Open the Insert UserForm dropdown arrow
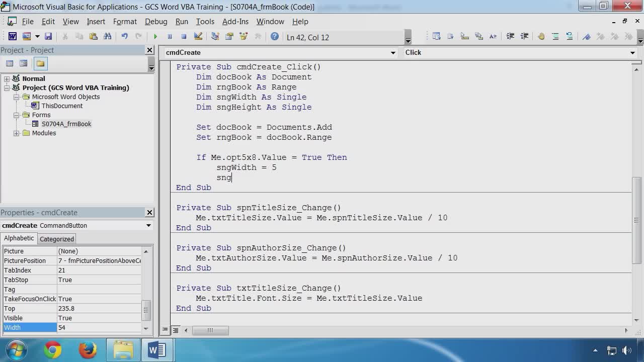Viewport: 644px width, 362px height. [x=37, y=36]
